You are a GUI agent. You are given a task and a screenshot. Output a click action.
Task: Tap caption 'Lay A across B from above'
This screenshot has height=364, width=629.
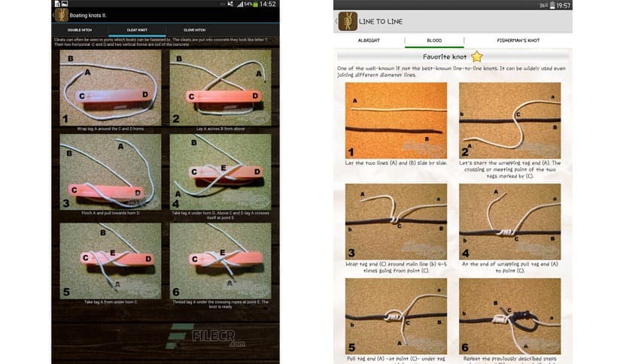tap(220, 129)
